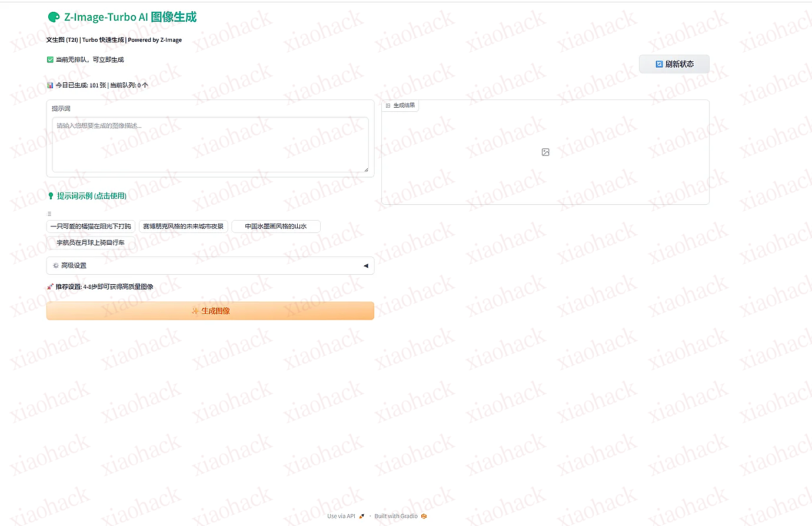
Task: Click the bar chart icon beside 今日已生成
Action: [50, 85]
